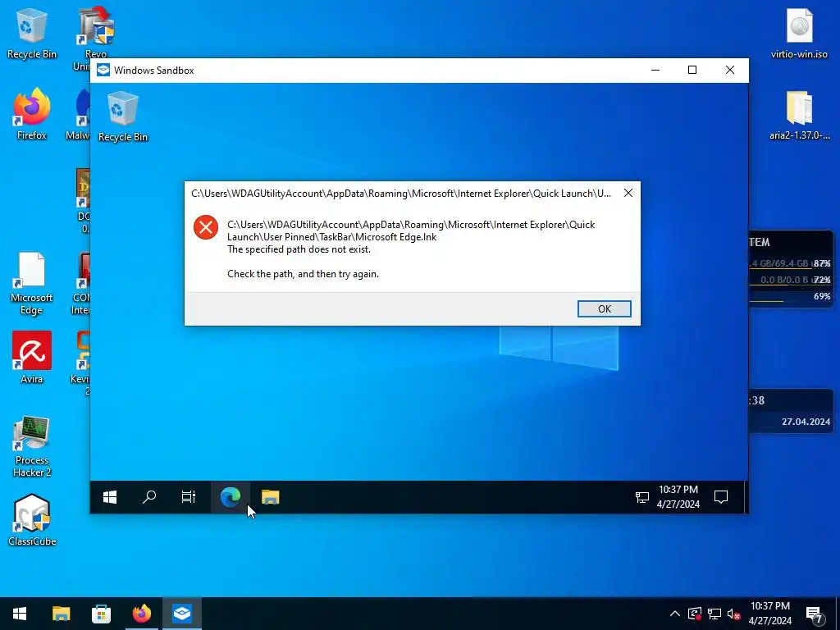Close the Windows Sandbox window
840x630 pixels.
click(729, 71)
